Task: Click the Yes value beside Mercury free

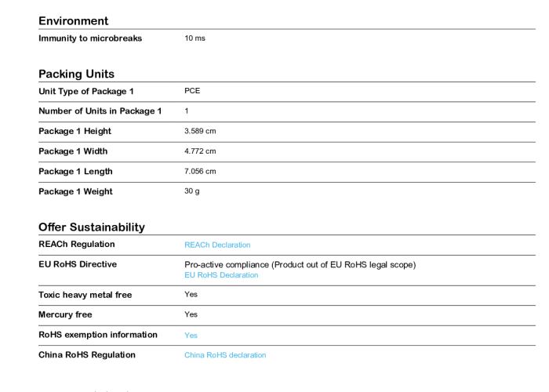Action: click(x=191, y=314)
